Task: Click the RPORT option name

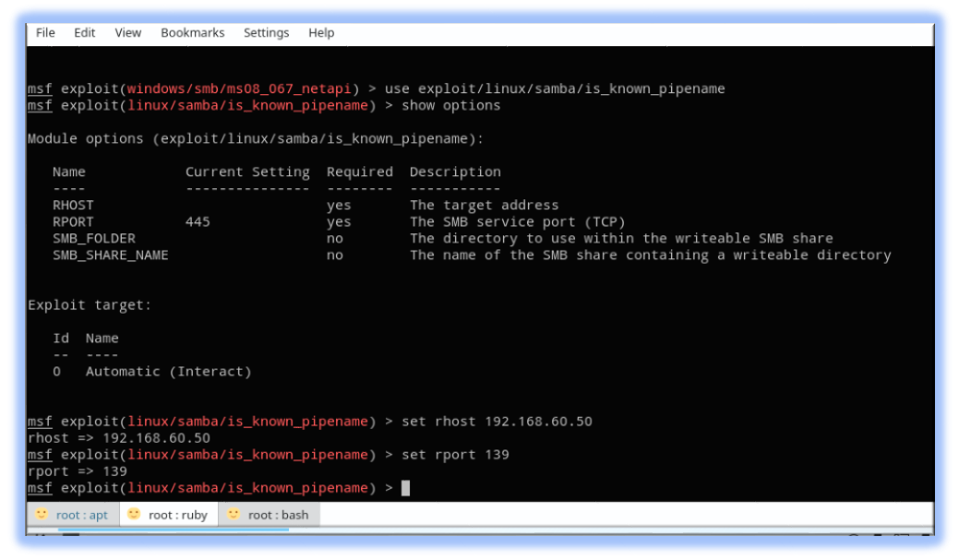Action: point(74,222)
